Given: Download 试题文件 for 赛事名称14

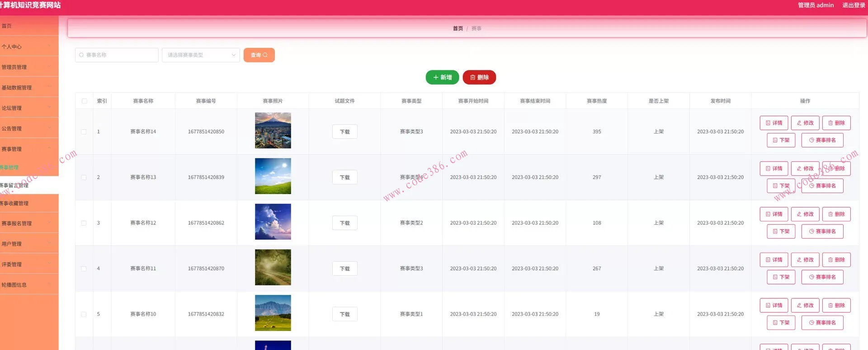Looking at the screenshot, I should pos(345,132).
